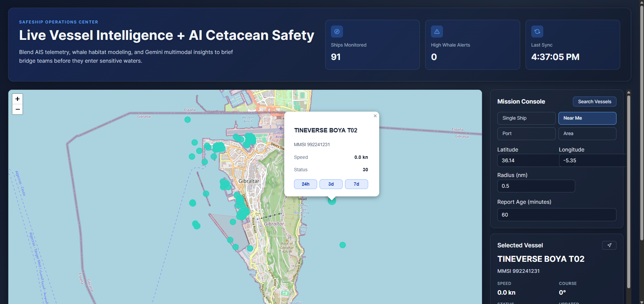Click the side panel scrollbar thumb

click(x=629, y=192)
